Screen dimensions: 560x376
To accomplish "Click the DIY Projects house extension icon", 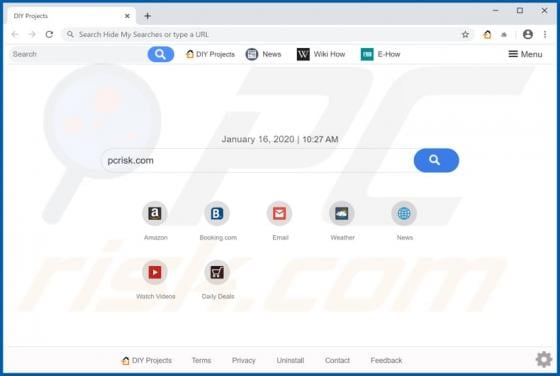I will (x=487, y=35).
